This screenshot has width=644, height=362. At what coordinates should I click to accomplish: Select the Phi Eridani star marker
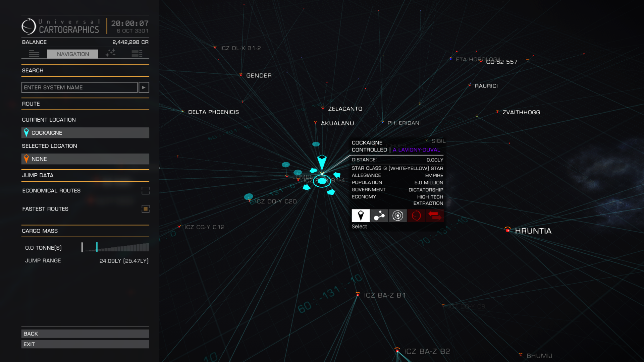[x=383, y=122]
